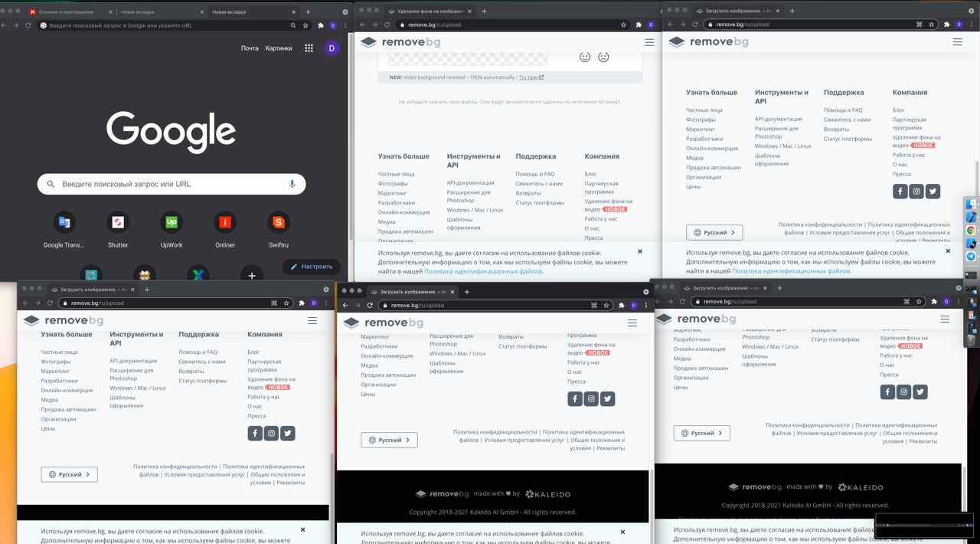Open API-документация in the bottom-left remove.bg window
This screenshot has height=544, width=980.
click(133, 361)
